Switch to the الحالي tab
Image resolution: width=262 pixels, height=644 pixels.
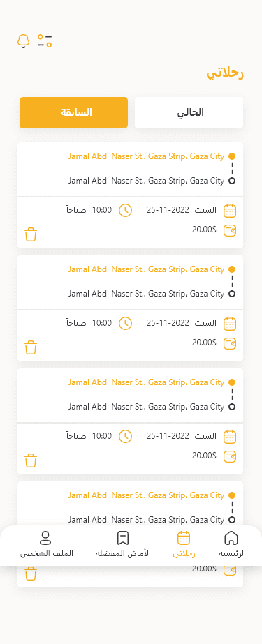(189, 112)
